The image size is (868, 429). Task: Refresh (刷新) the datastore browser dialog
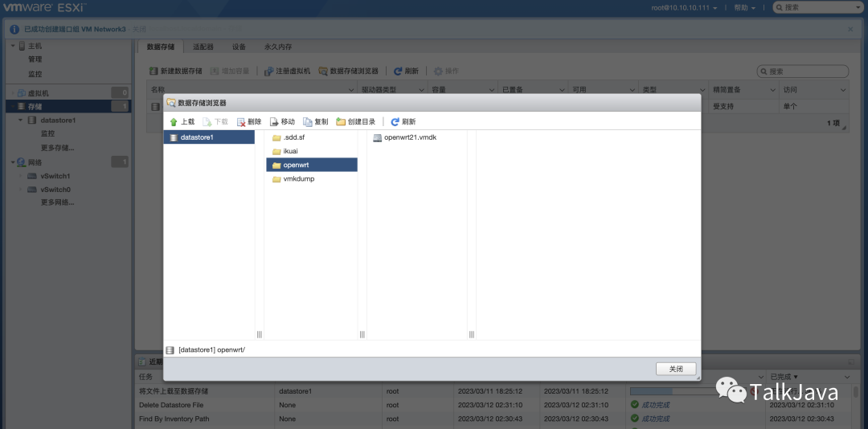tap(403, 122)
